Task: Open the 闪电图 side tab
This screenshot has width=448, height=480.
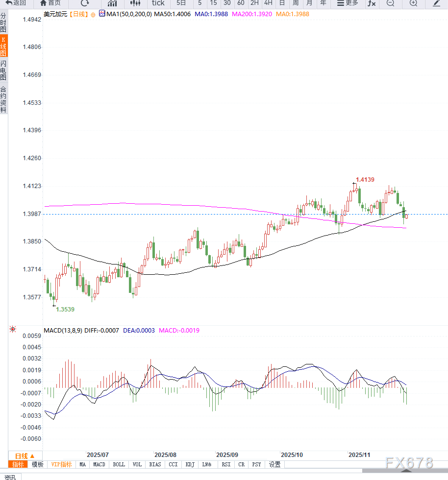Action: [x=3, y=71]
